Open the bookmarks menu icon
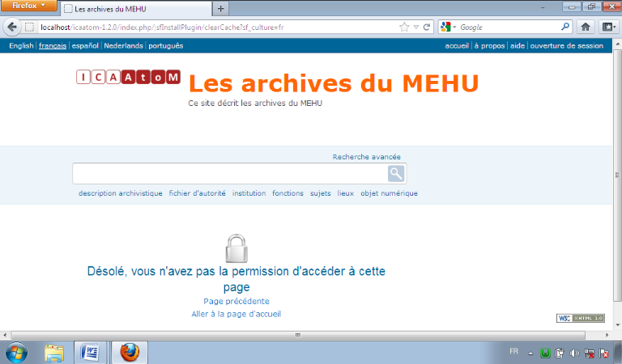The image size is (622, 364). tap(608, 27)
